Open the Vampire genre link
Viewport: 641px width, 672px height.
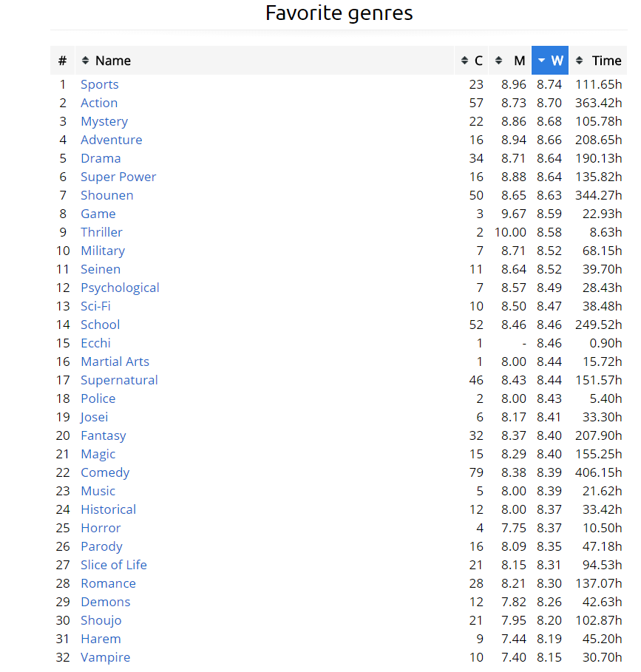(x=105, y=657)
